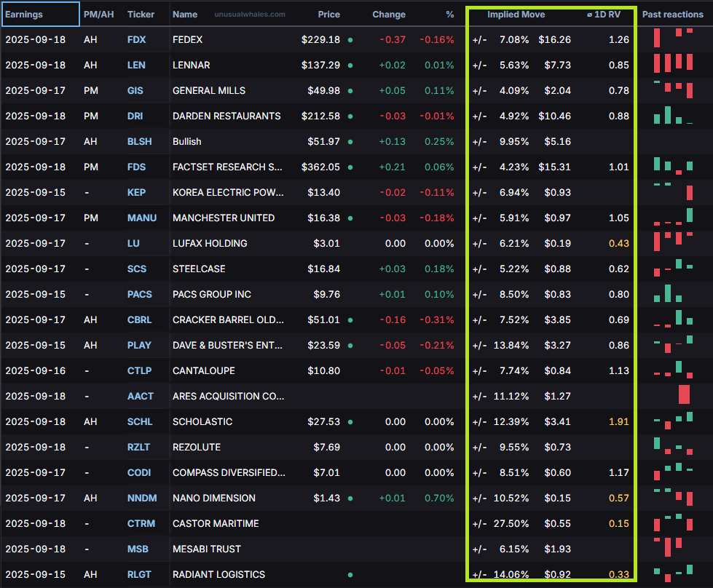
Task: Open the PACS ticker link
Action: (140, 294)
